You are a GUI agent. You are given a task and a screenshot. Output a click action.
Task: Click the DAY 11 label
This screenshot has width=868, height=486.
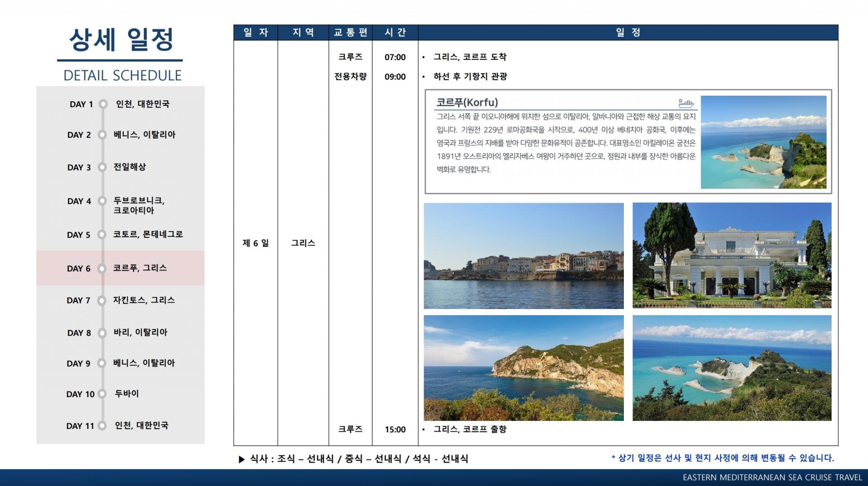pyautogui.click(x=80, y=426)
